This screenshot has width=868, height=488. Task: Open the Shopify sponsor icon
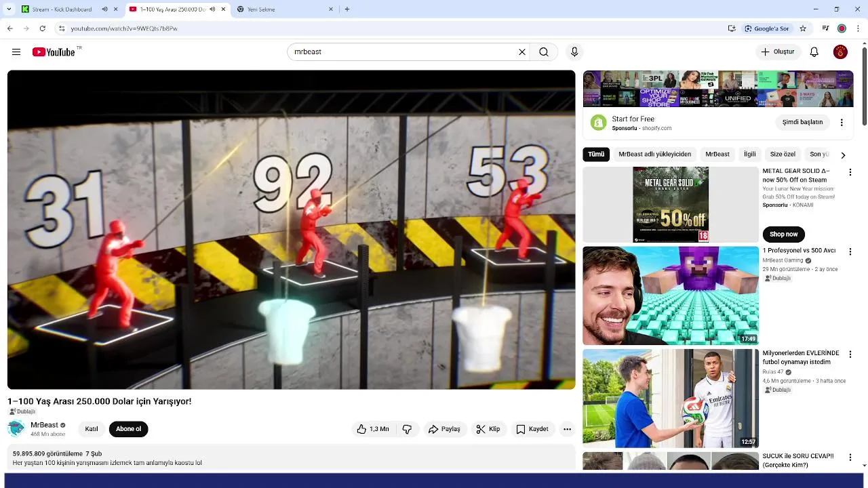point(598,123)
